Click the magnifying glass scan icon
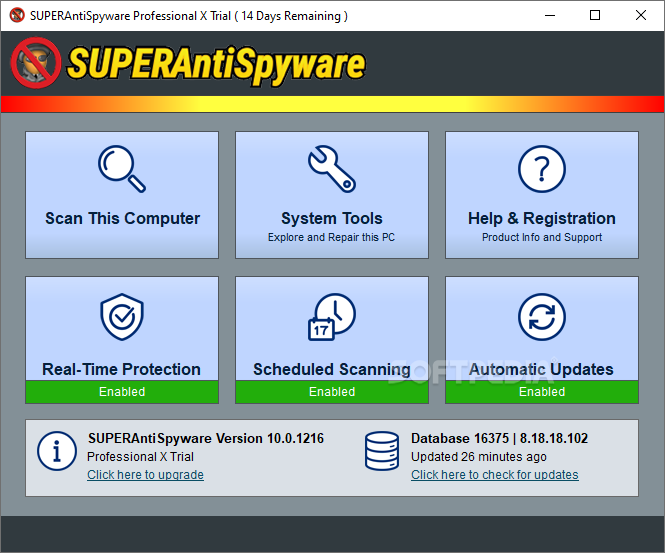This screenshot has width=665, height=553. point(122,169)
